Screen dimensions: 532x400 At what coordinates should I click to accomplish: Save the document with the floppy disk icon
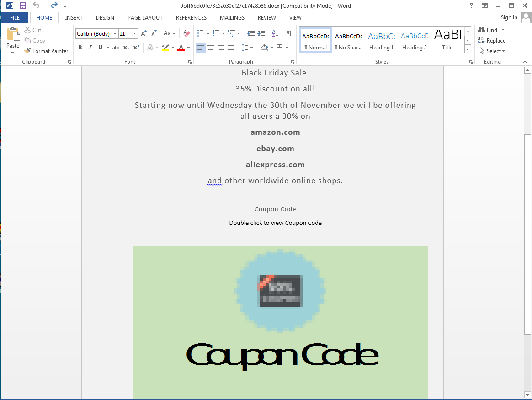coord(23,5)
